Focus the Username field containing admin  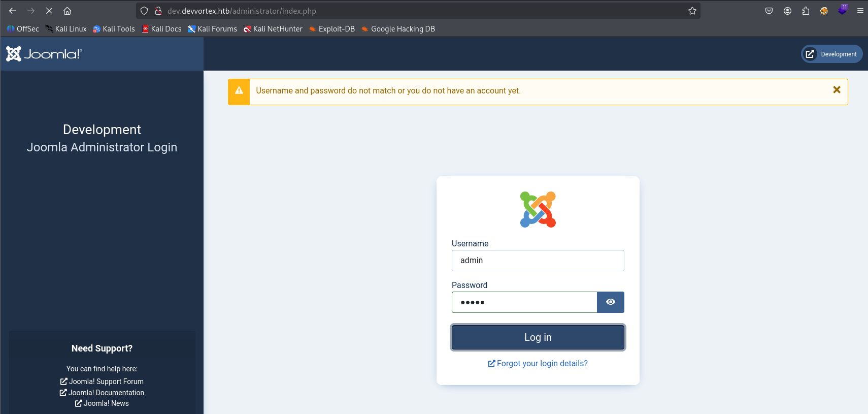tap(538, 261)
